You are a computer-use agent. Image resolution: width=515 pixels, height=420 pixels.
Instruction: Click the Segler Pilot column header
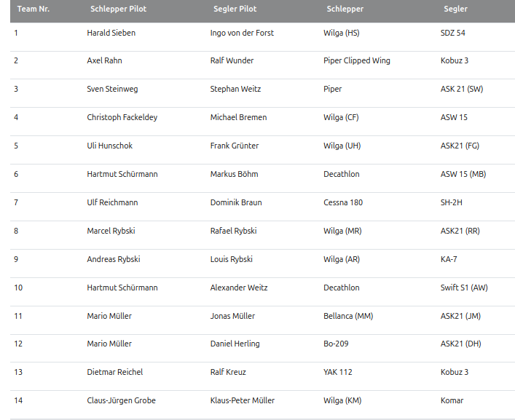click(235, 9)
